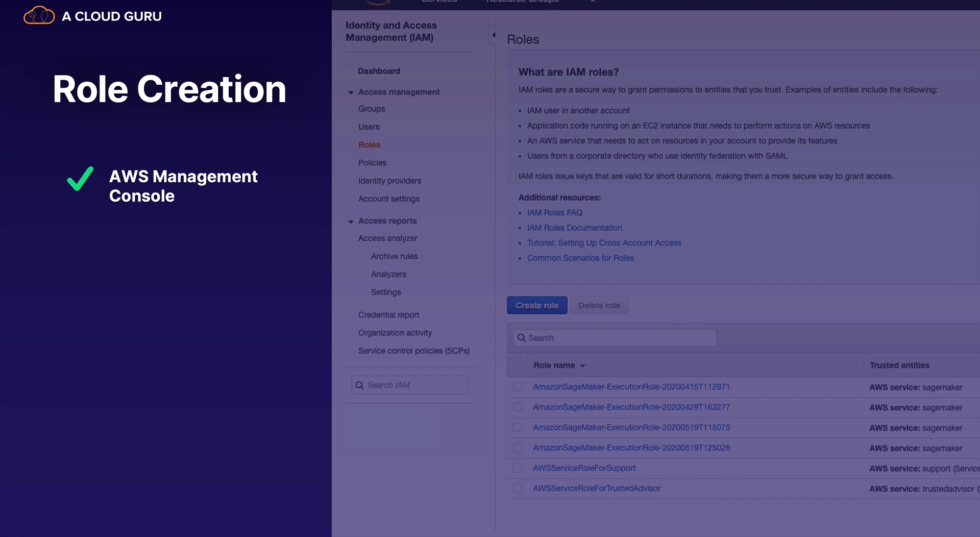The image size is (980, 537).
Task: Go to Users in the sidebar
Action: 369,127
